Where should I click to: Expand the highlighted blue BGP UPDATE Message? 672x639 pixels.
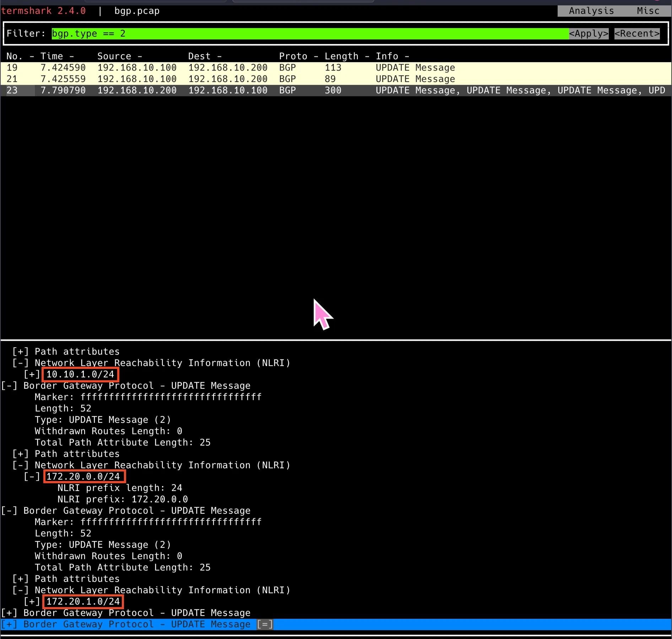pos(9,624)
